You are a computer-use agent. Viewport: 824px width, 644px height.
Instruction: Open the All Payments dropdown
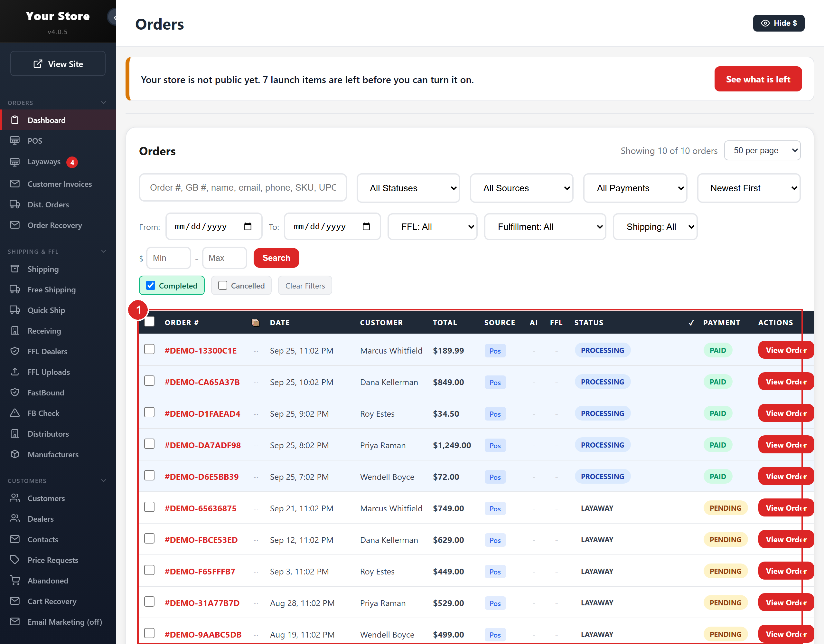tap(635, 188)
